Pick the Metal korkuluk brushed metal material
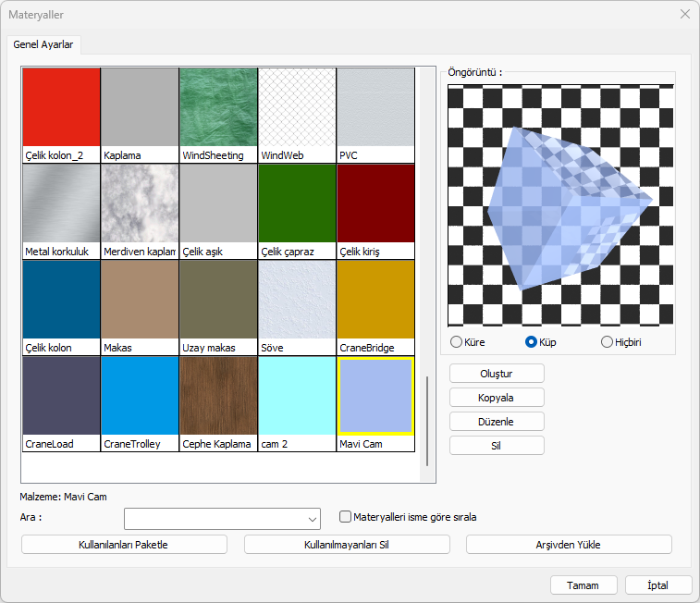The height and width of the screenshot is (603, 700). [61, 203]
